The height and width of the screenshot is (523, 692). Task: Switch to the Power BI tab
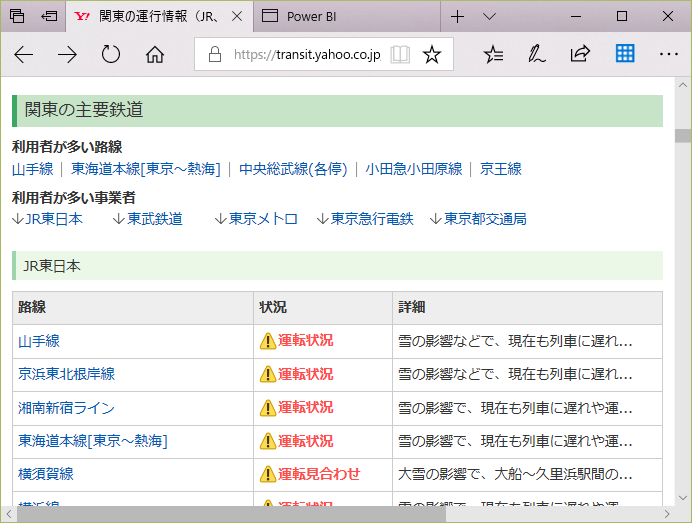tap(347, 16)
